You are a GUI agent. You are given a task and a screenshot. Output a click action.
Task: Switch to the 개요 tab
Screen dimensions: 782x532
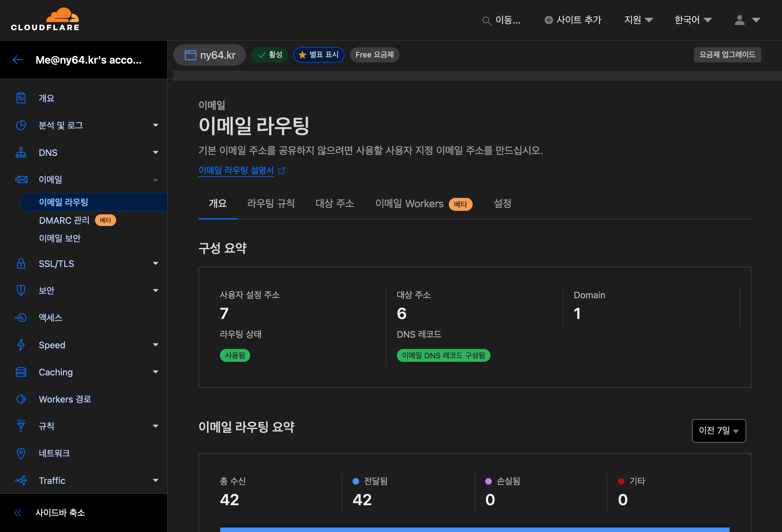pyautogui.click(x=218, y=203)
